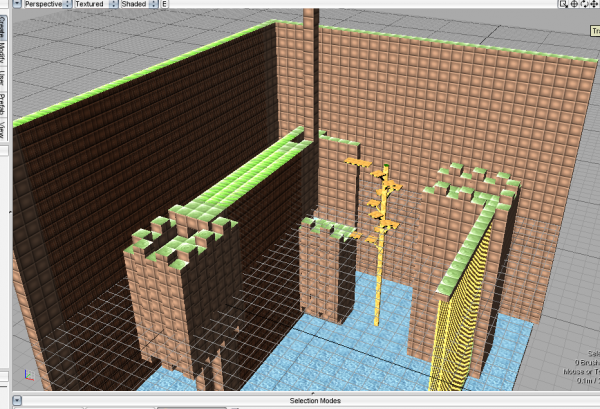
Task: Open the Shaded lighting dropdown
Action: 136,4
